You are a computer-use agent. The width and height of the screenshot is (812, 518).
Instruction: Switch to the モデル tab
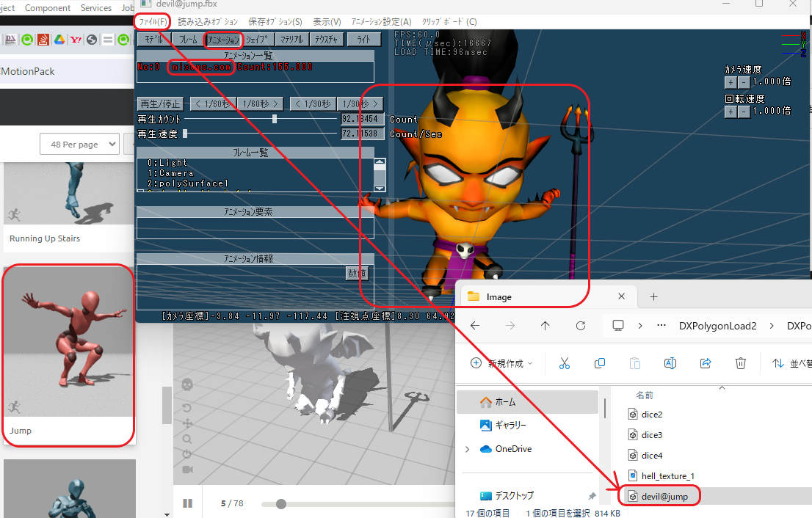point(153,40)
